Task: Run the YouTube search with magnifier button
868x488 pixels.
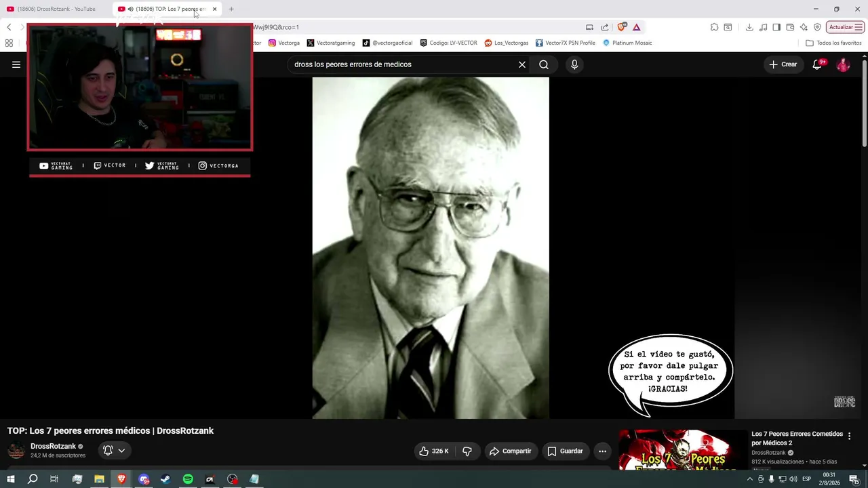Action: 544,64
